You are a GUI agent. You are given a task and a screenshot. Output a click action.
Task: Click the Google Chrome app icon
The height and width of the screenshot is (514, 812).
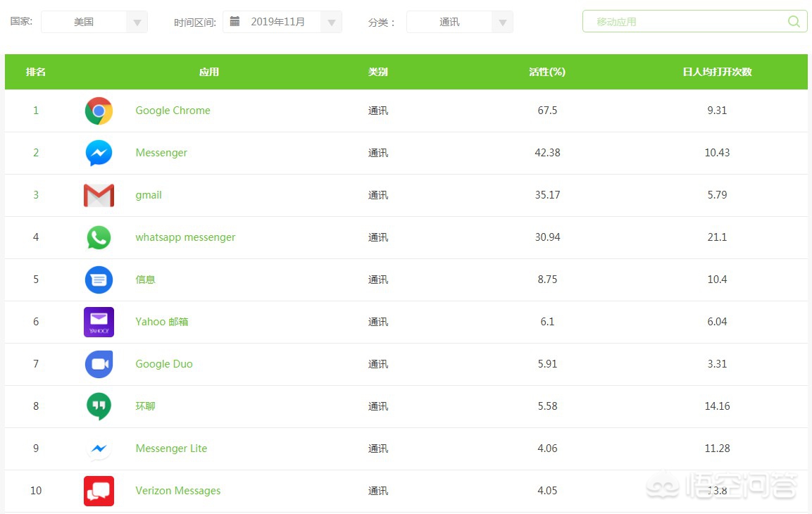pyautogui.click(x=99, y=111)
